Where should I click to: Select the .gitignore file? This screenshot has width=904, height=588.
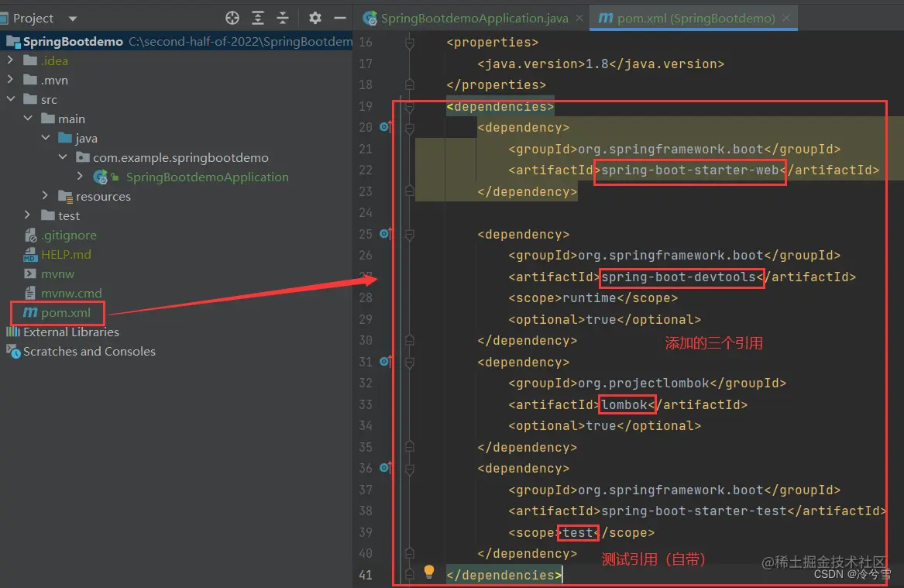(69, 236)
